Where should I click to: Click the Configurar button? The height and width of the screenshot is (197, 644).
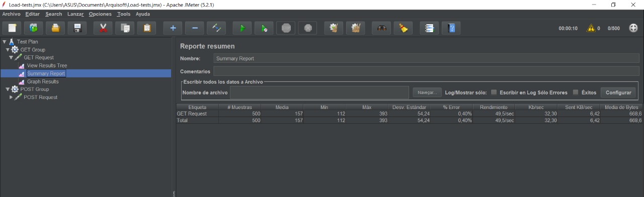618,92
